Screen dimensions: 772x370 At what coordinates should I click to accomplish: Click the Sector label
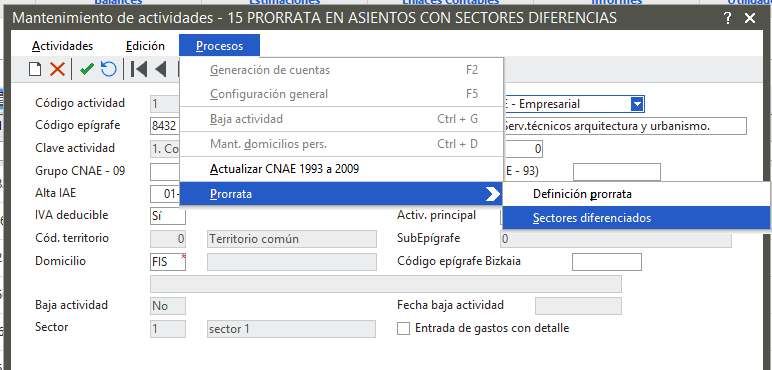click(52, 327)
